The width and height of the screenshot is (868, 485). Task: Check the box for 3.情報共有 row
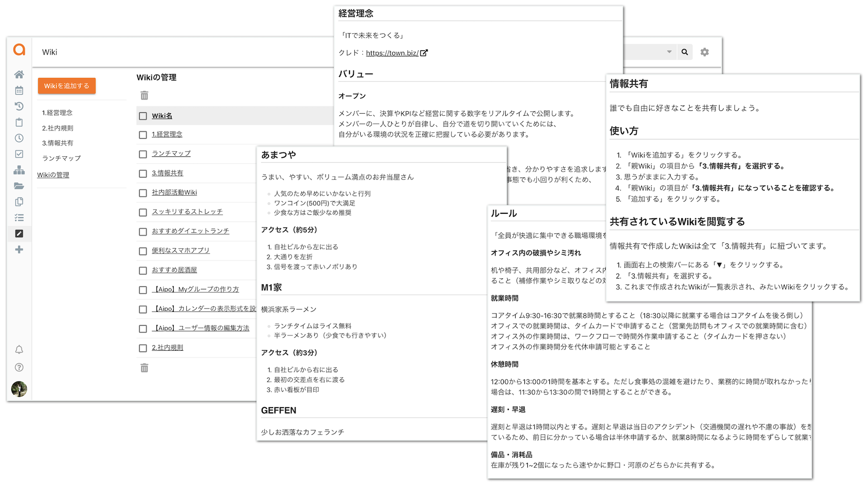coord(143,174)
